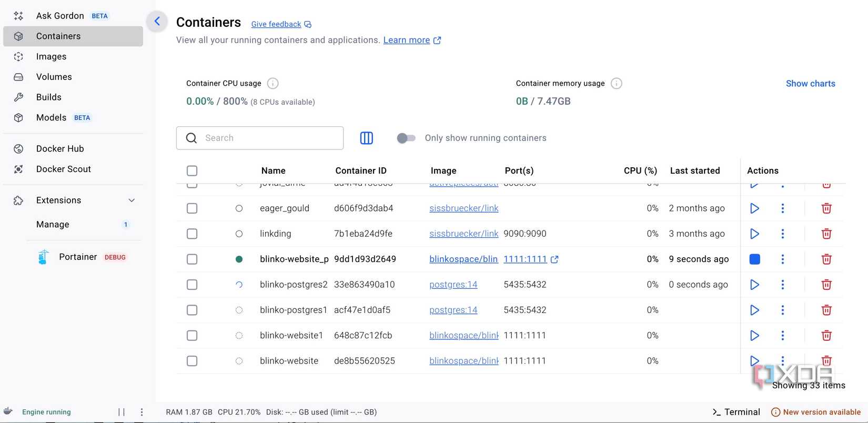Viewport: 868px width, 423px height.
Task: Open the postgres:14 image link for blinko-postgres2
Action: [453, 285]
